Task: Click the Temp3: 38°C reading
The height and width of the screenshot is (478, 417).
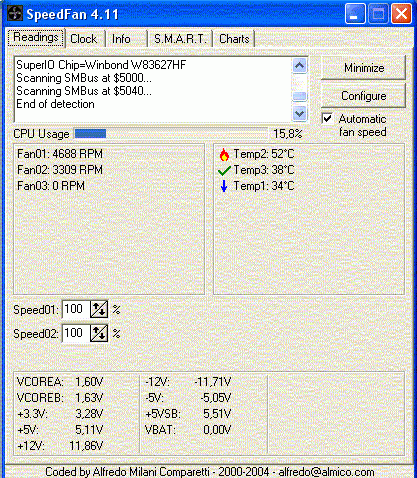Action: tap(264, 170)
